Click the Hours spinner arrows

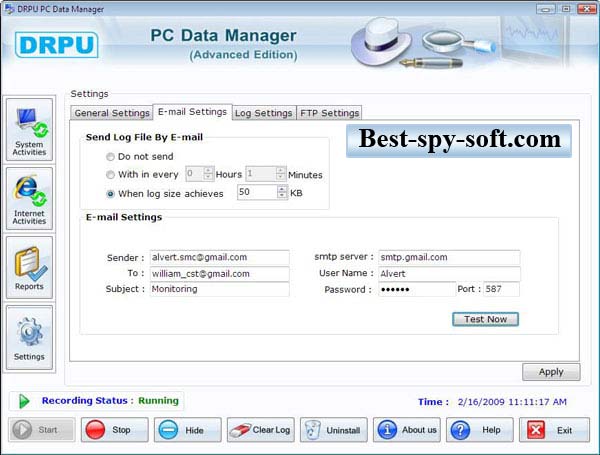[208, 174]
